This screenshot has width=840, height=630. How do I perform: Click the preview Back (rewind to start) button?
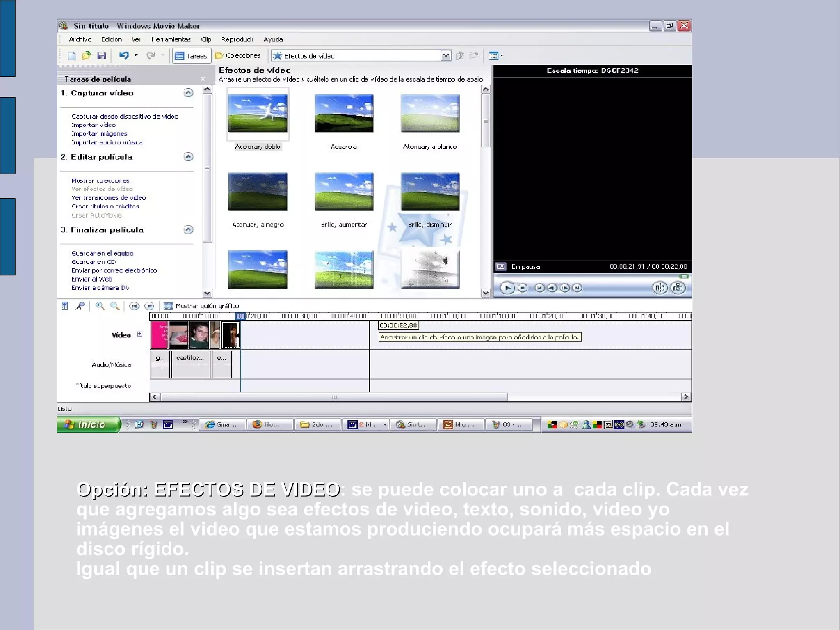(x=539, y=288)
